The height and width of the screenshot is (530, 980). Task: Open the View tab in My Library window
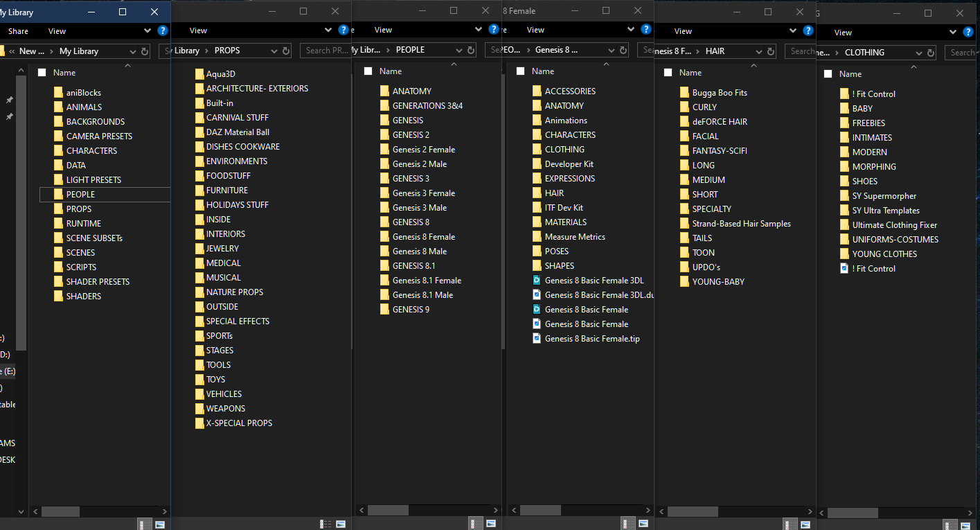pos(57,31)
